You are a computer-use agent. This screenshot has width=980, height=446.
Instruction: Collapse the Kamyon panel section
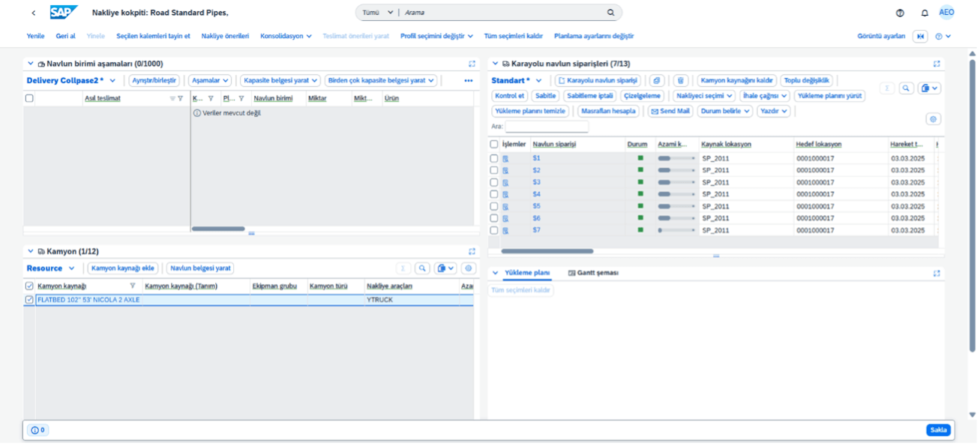(31, 251)
